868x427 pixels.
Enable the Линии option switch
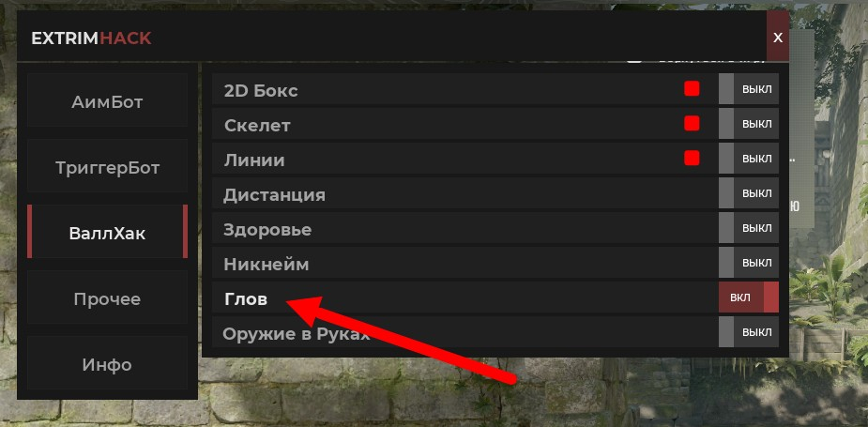click(x=749, y=159)
